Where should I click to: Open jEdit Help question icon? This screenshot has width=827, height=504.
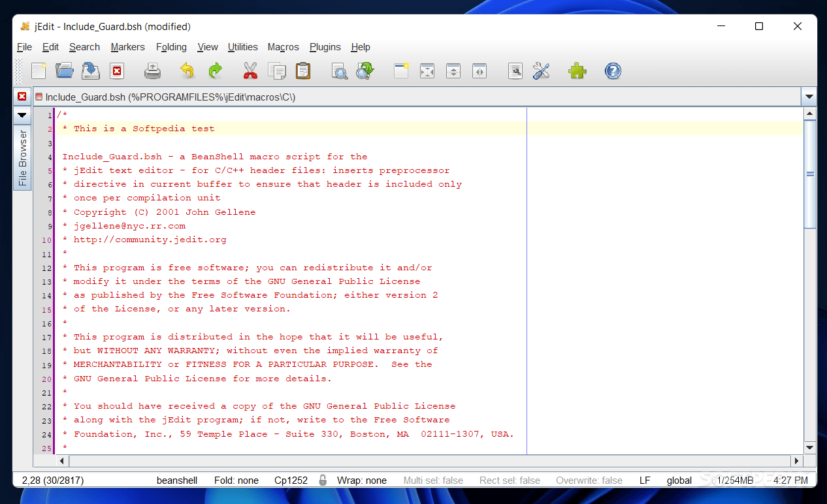pyautogui.click(x=613, y=71)
